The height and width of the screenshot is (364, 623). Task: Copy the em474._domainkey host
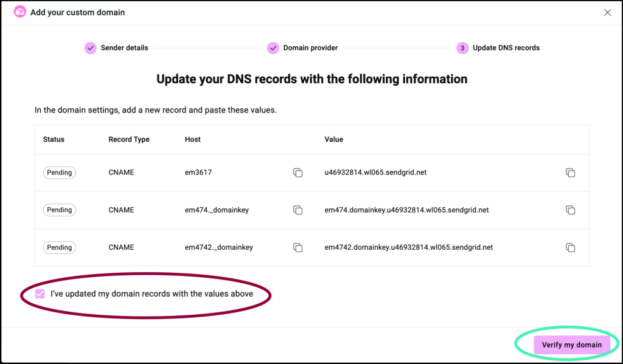pos(298,210)
